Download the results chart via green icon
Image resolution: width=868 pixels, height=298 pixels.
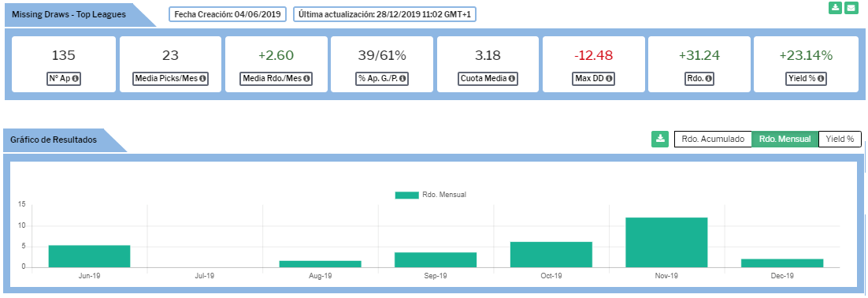click(x=660, y=139)
